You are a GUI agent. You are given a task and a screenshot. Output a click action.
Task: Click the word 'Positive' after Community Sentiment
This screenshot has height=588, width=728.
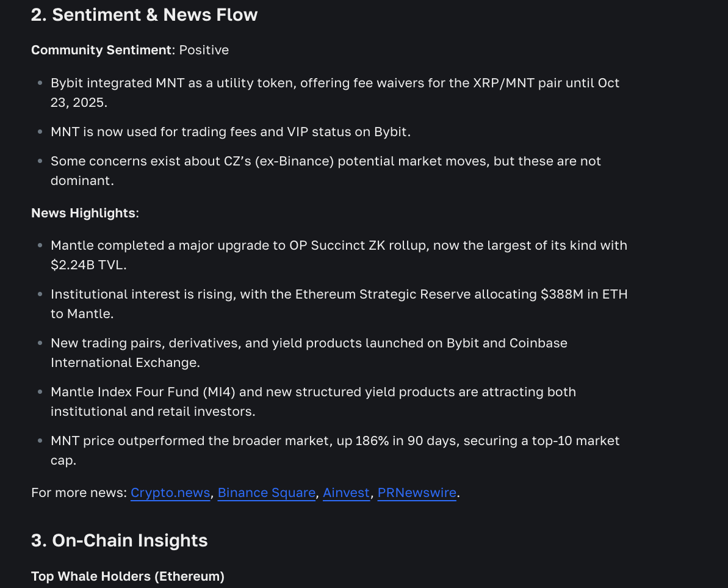click(x=204, y=50)
